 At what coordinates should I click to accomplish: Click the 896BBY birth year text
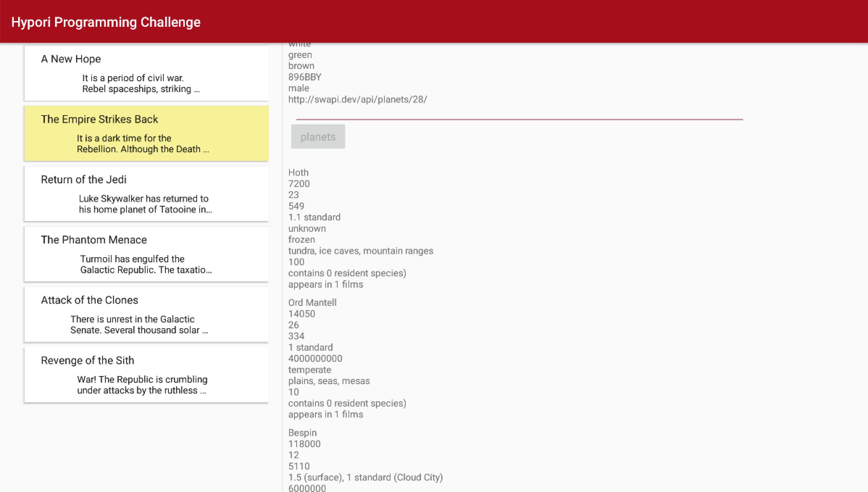[x=305, y=77]
